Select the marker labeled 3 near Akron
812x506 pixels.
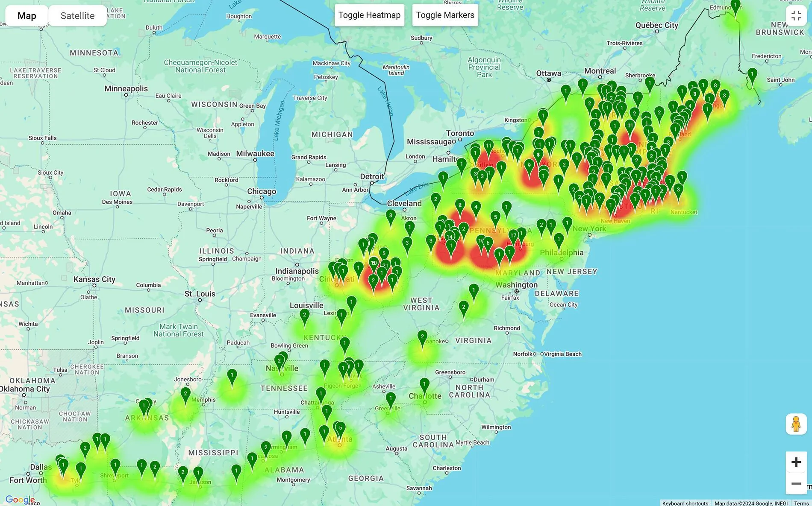click(x=390, y=218)
